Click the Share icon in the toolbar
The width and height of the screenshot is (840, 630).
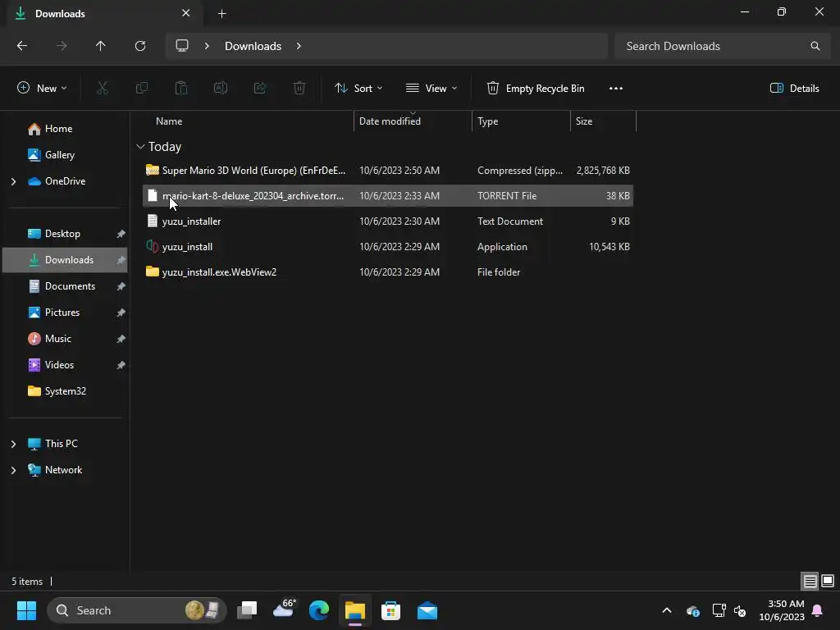(x=260, y=89)
